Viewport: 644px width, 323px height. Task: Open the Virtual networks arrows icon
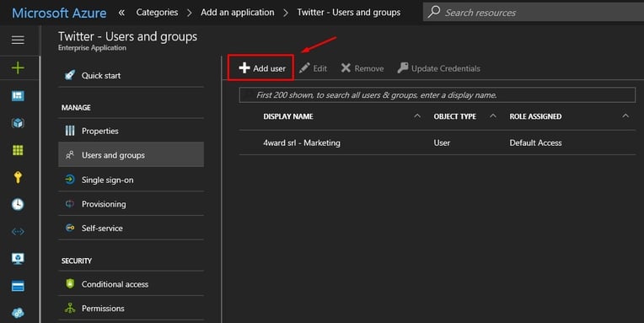pyautogui.click(x=18, y=232)
